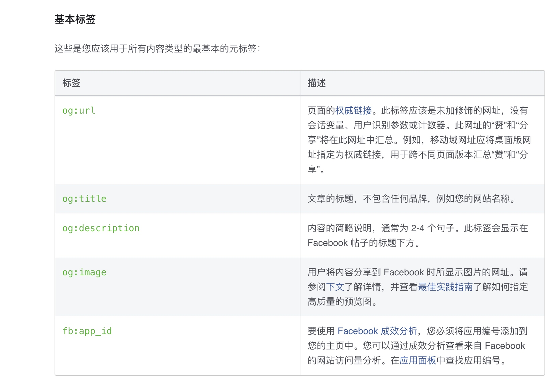Click the og:description text 内容的简略说明
Viewport: 550px width, 392px height.
tap(340, 228)
